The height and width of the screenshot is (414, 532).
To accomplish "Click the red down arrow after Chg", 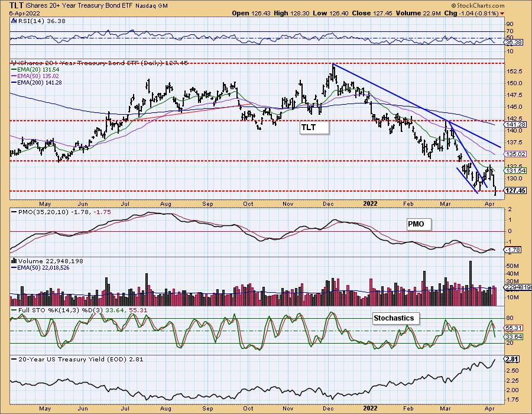I will 502,14.
